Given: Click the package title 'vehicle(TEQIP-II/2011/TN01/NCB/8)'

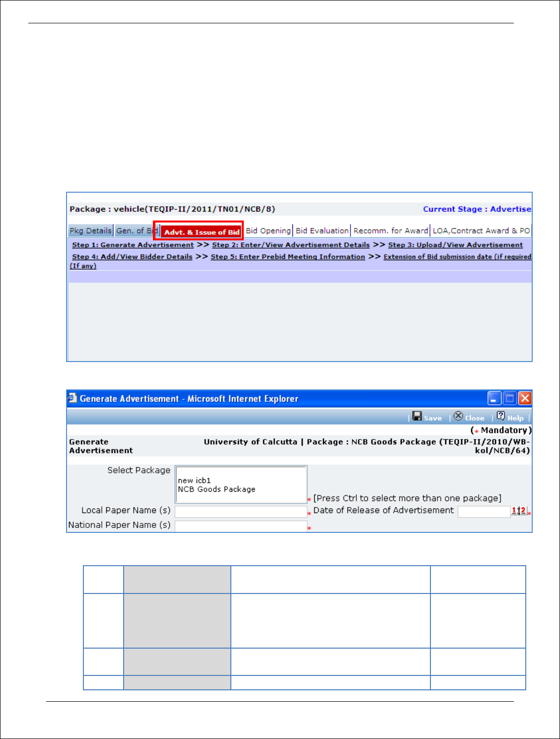Looking at the screenshot, I should [x=194, y=209].
